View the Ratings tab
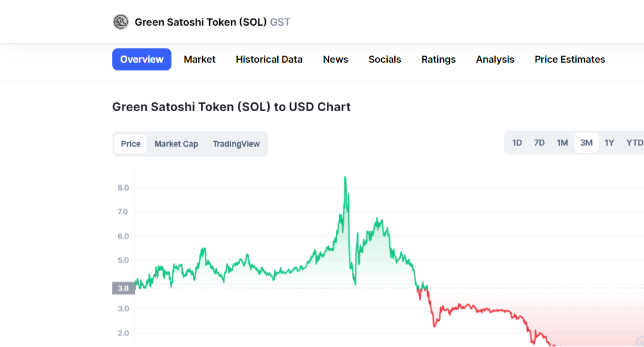Viewport: 644px width, 347px height. click(438, 59)
